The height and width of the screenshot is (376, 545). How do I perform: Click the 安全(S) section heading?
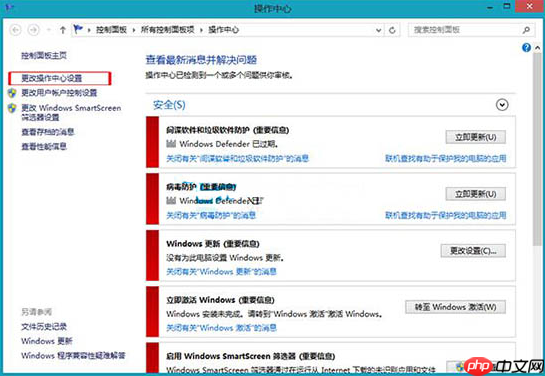point(169,105)
